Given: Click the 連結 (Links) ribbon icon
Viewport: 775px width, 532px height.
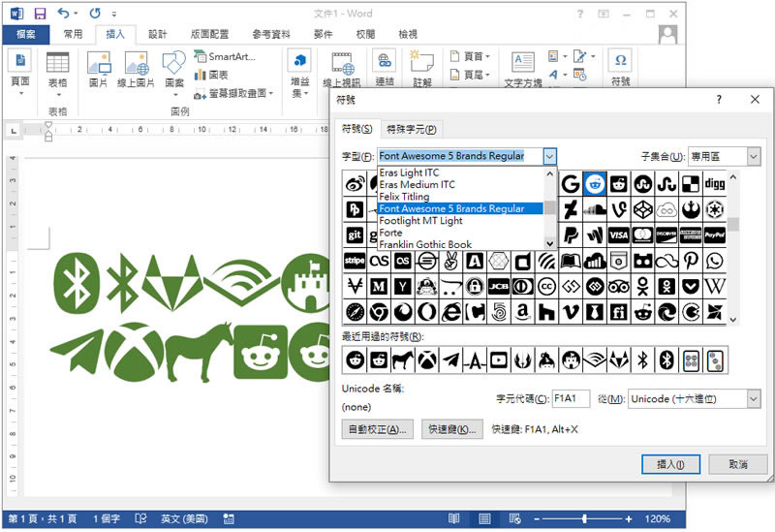Looking at the screenshot, I should pos(384,68).
